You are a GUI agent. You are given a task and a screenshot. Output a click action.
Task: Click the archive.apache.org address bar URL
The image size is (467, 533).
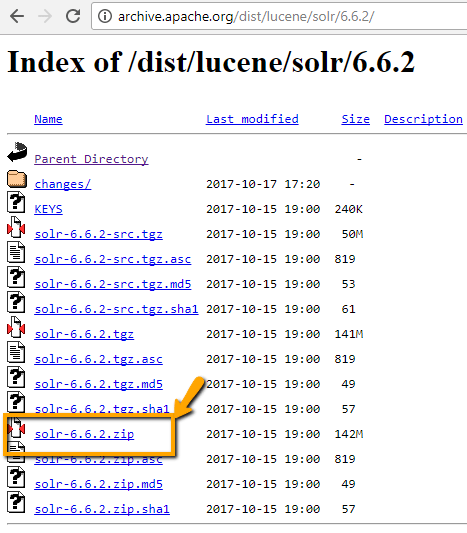coord(246,16)
